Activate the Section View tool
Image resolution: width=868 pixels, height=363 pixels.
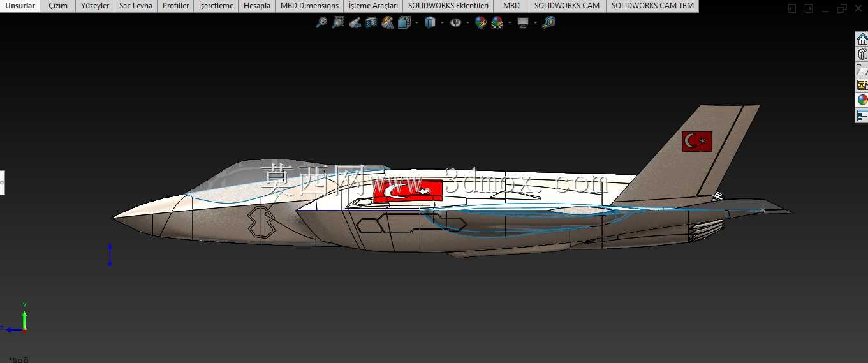click(x=371, y=22)
